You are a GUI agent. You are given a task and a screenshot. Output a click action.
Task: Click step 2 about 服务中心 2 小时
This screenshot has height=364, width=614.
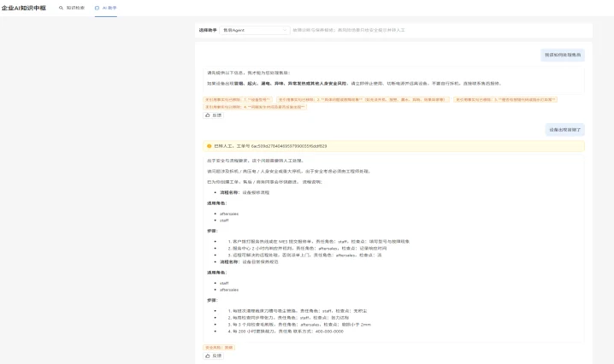[x=307, y=248]
